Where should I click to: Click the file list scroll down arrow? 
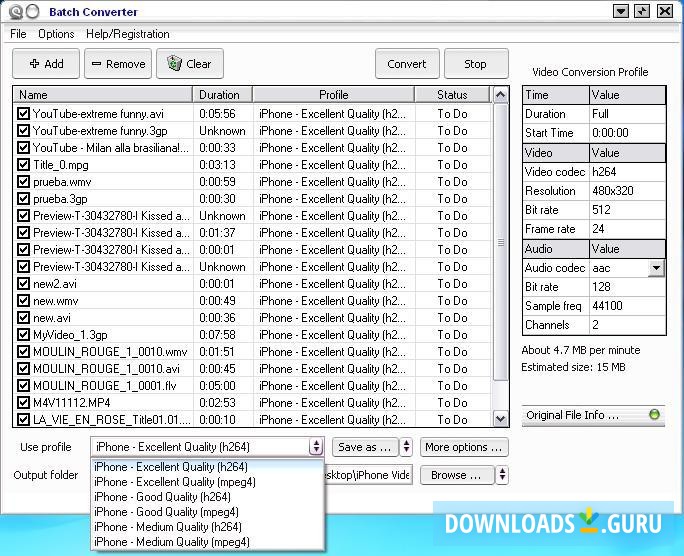[501, 420]
